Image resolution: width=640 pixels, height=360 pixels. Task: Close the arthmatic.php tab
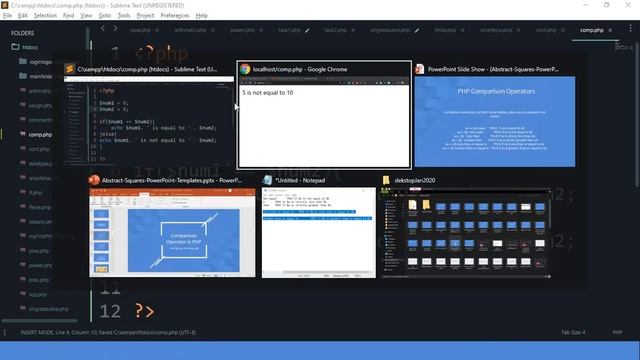tap(213, 30)
